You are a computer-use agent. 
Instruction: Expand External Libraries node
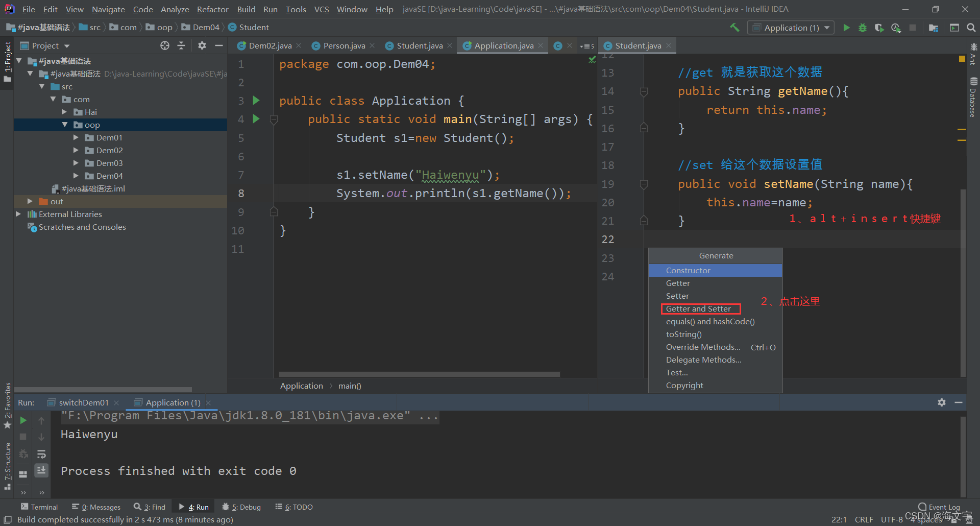(18, 214)
